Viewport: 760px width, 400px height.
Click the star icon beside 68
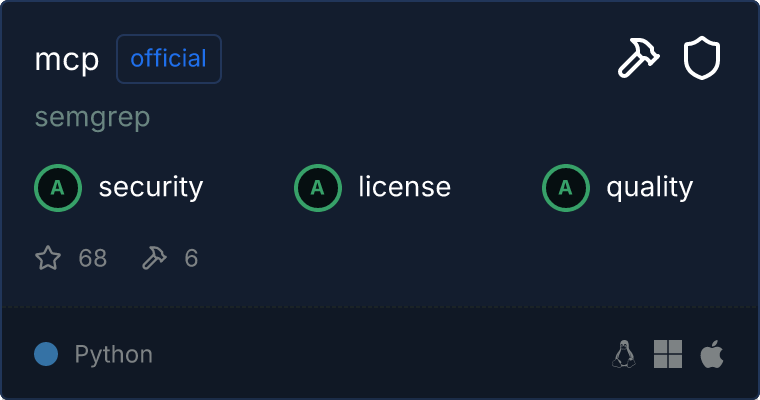coord(48,259)
